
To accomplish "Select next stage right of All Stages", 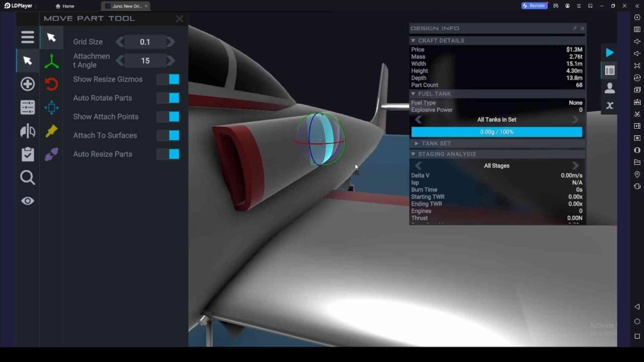I will (x=575, y=166).
